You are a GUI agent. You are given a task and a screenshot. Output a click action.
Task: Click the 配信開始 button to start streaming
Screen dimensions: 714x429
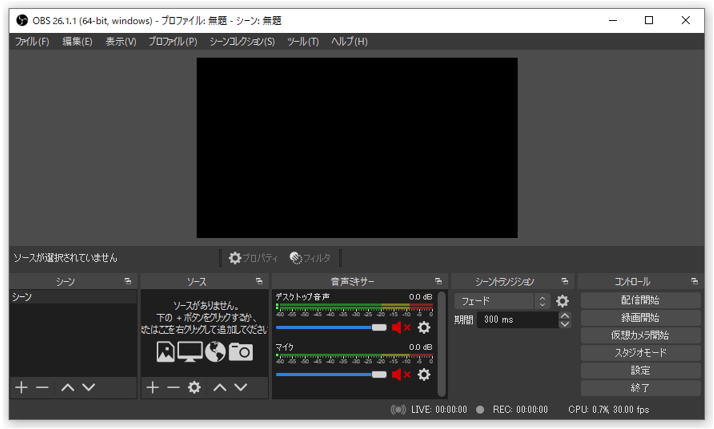click(640, 300)
